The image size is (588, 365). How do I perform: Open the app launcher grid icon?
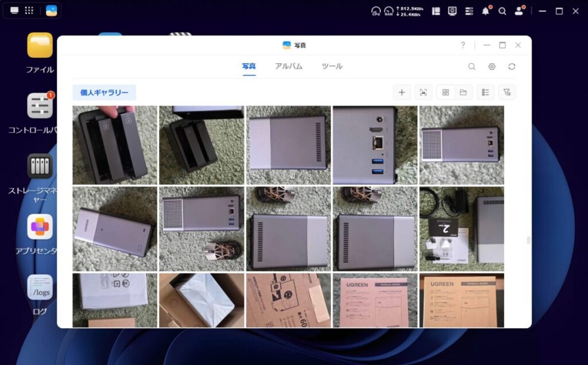click(29, 11)
